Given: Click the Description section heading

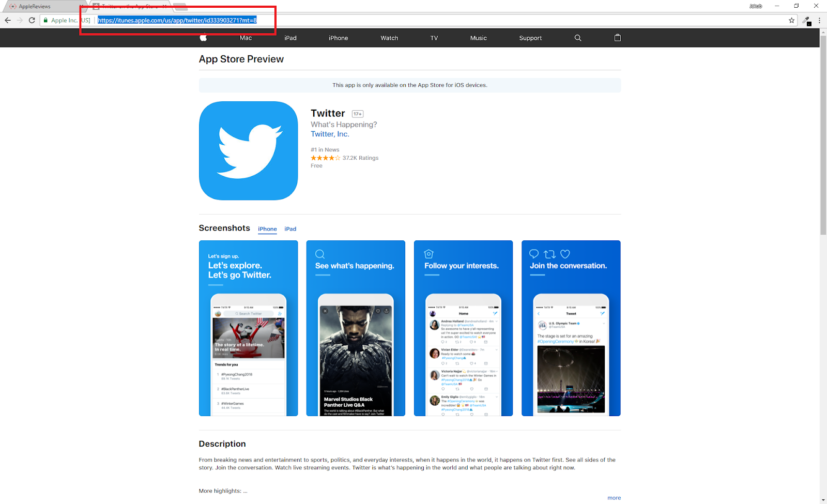Looking at the screenshot, I should (x=222, y=444).
